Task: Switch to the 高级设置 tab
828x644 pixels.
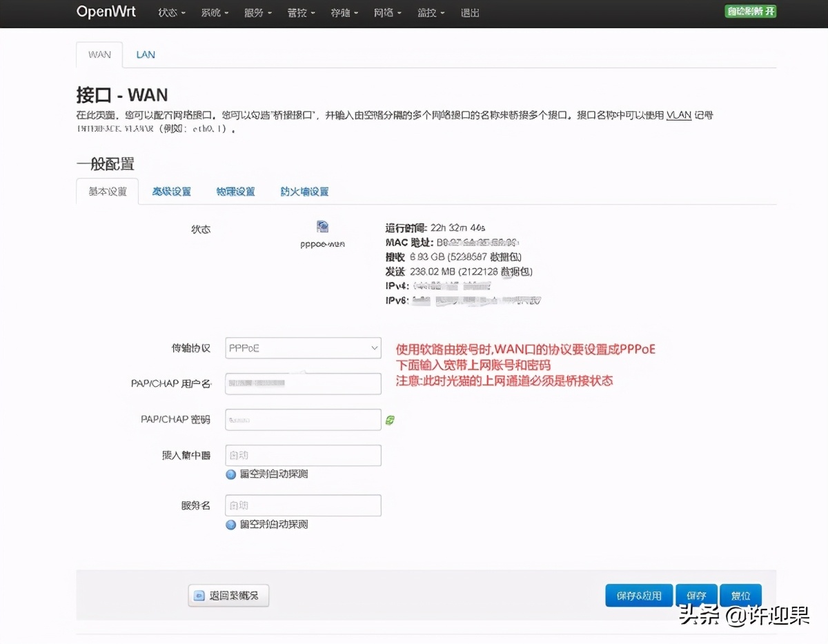Action: (x=171, y=191)
